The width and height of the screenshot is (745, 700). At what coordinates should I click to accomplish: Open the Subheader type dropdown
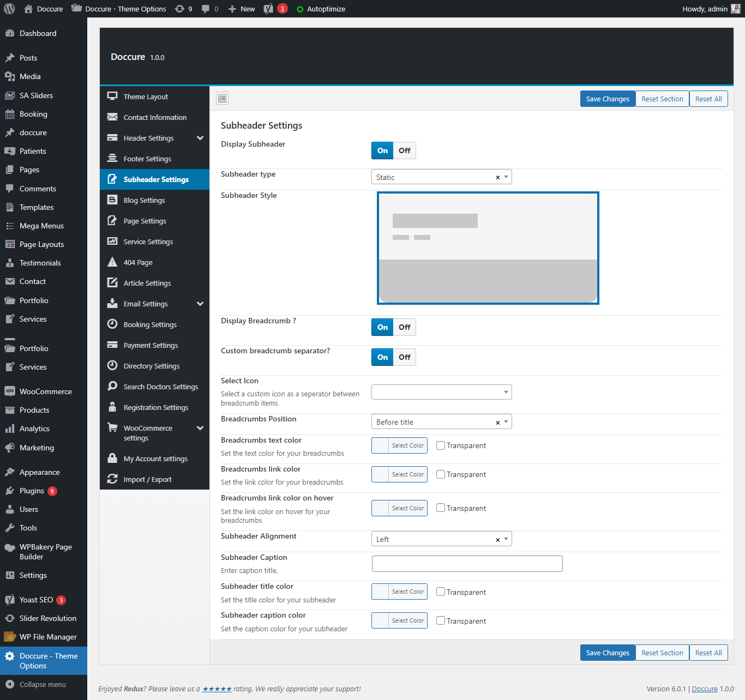pos(441,177)
